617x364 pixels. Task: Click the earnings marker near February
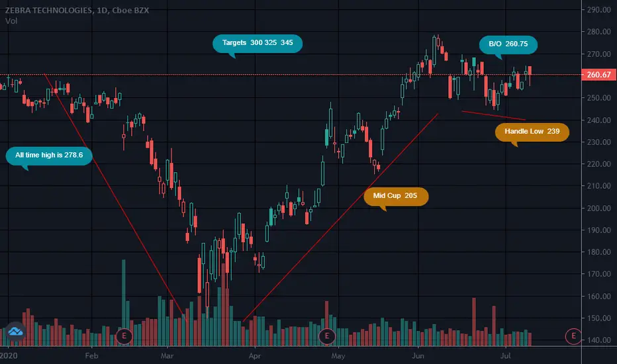(x=124, y=336)
